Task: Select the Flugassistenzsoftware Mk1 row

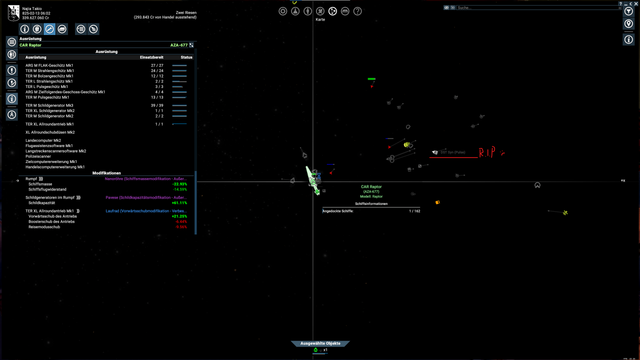Action: tap(106, 146)
